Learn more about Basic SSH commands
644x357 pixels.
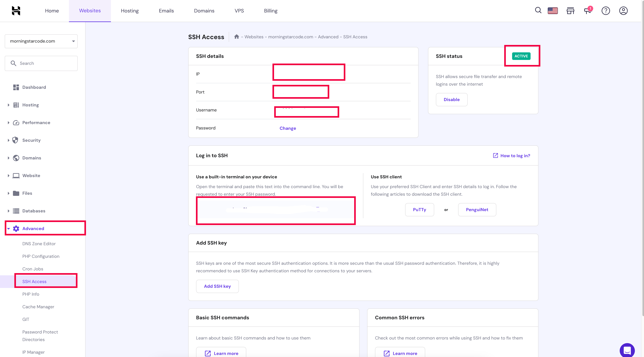pyautogui.click(x=221, y=353)
